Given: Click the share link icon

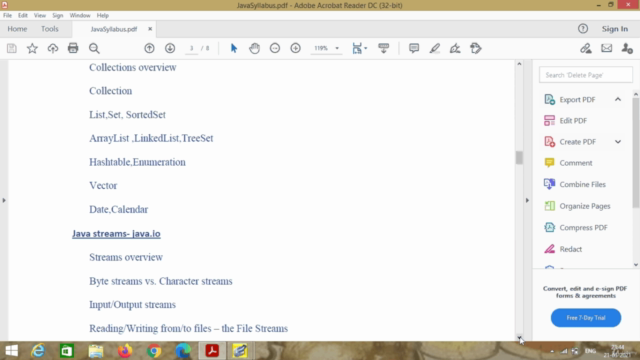Looking at the screenshot, I should (x=586, y=48).
